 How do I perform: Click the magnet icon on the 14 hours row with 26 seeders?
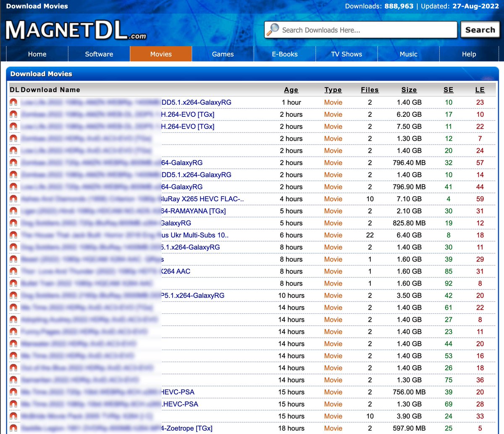(x=13, y=368)
